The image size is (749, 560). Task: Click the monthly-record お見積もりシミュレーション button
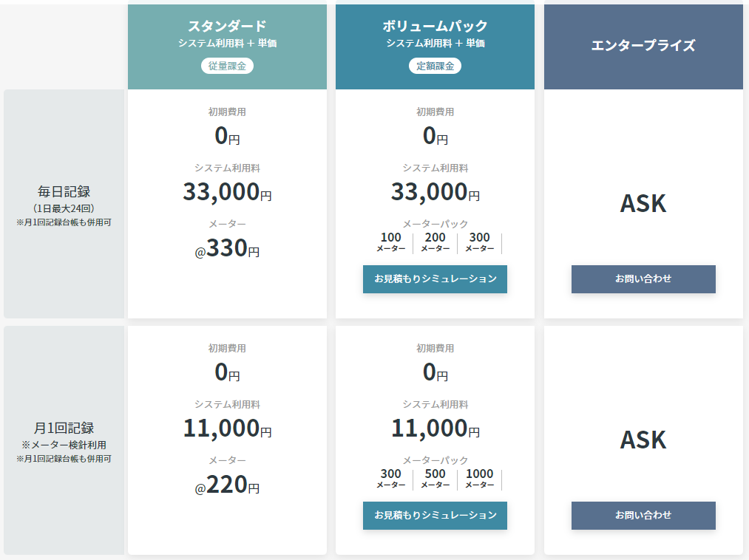coord(435,515)
